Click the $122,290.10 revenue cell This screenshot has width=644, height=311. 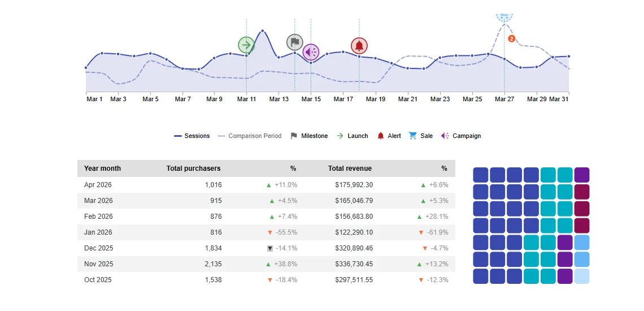354,232
